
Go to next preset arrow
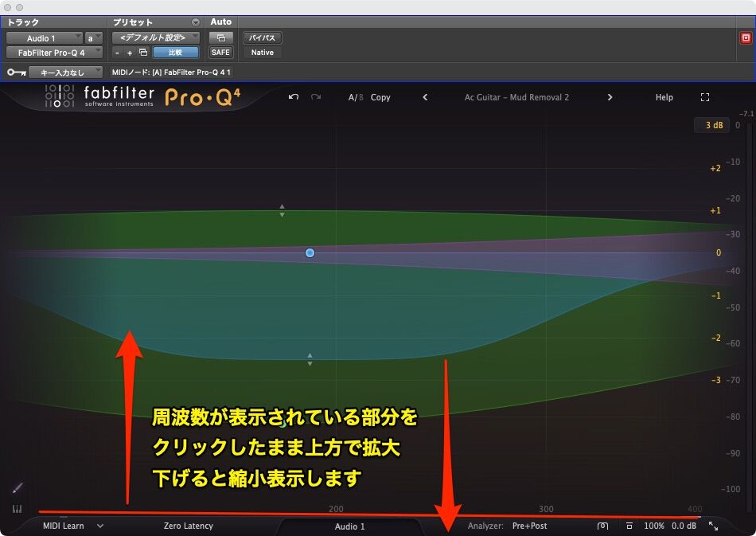point(610,97)
